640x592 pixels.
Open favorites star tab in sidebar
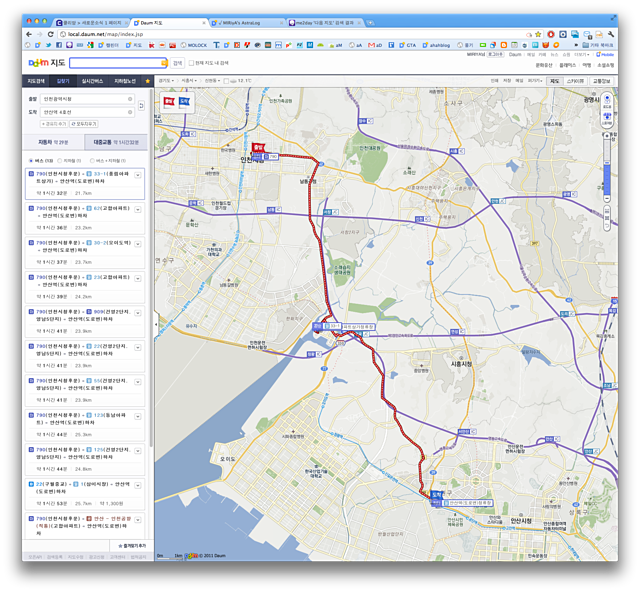(148, 81)
